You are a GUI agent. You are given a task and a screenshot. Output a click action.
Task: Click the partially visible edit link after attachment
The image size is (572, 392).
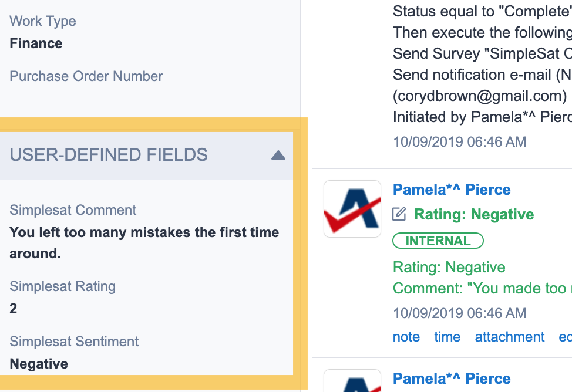tap(565, 337)
